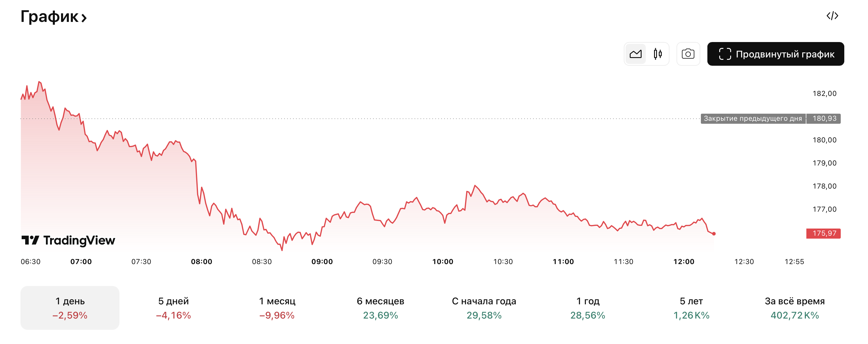Open the Продвинутый график advanced chart
The width and height of the screenshot is (868, 344).
click(x=775, y=54)
